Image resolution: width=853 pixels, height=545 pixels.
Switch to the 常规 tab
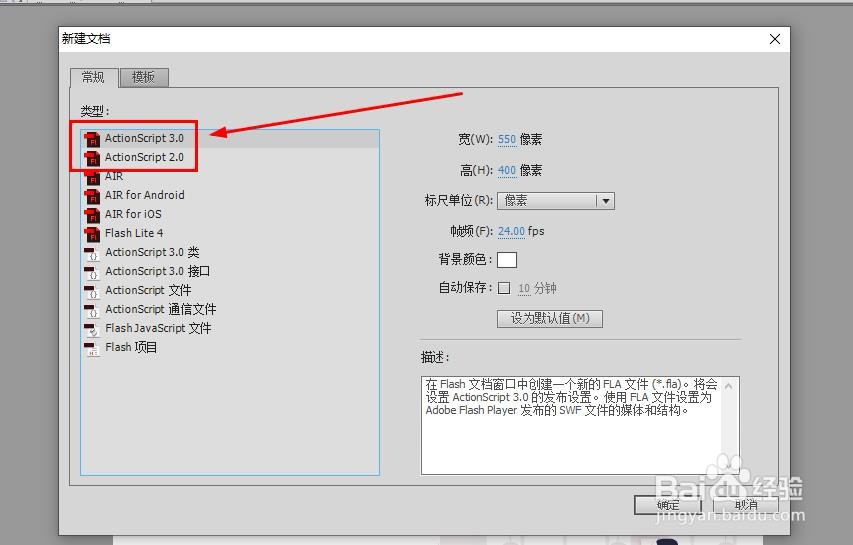pos(94,77)
